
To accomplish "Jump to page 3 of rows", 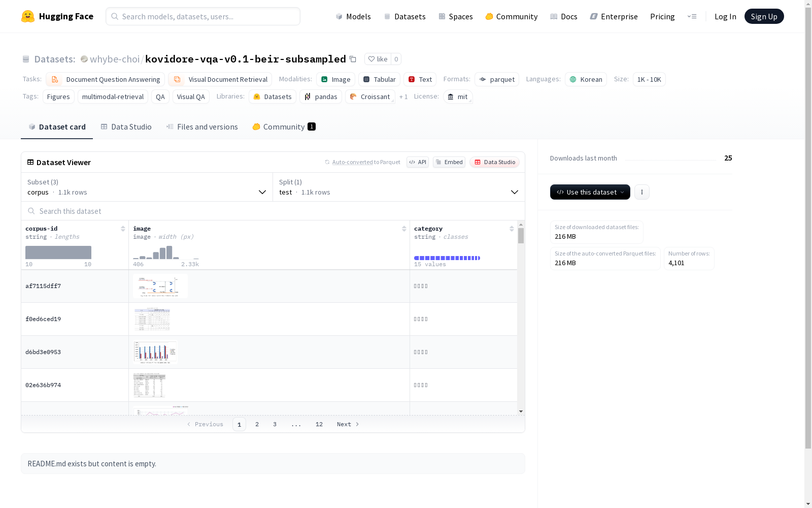I will [275, 424].
